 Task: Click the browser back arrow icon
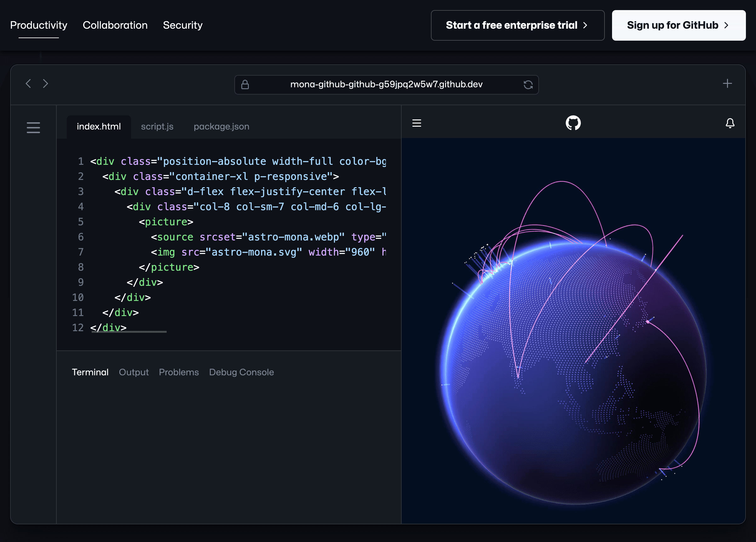tap(28, 84)
